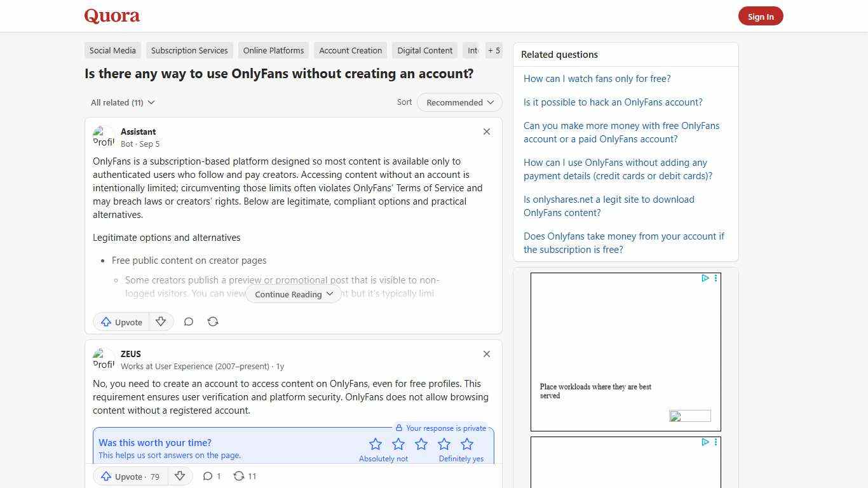View the 1 comment on ZEUS's answer
The height and width of the screenshot is (488, 868).
pyautogui.click(x=212, y=476)
